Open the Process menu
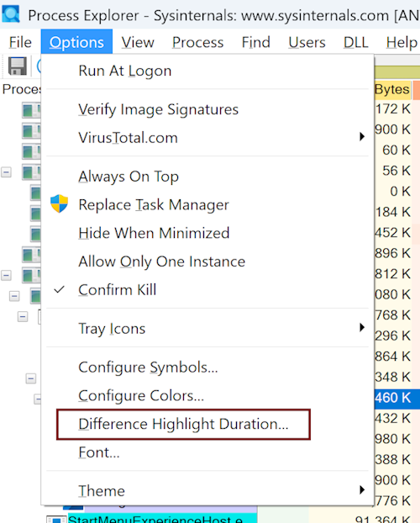Screen dimensions: 420x523 coord(198,42)
